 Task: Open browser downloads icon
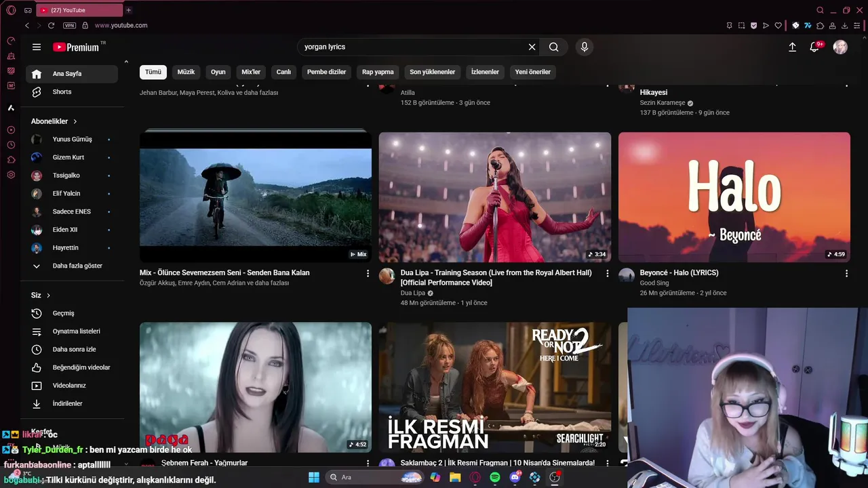pyautogui.click(x=845, y=25)
